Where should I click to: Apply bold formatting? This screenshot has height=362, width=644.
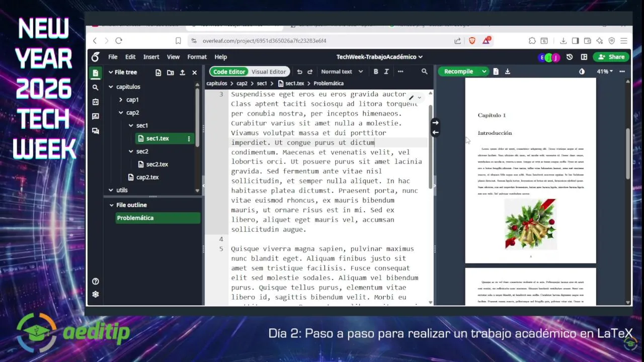click(376, 72)
